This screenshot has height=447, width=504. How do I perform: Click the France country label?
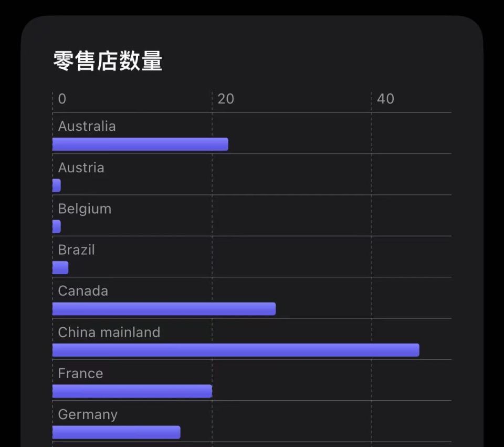click(80, 373)
